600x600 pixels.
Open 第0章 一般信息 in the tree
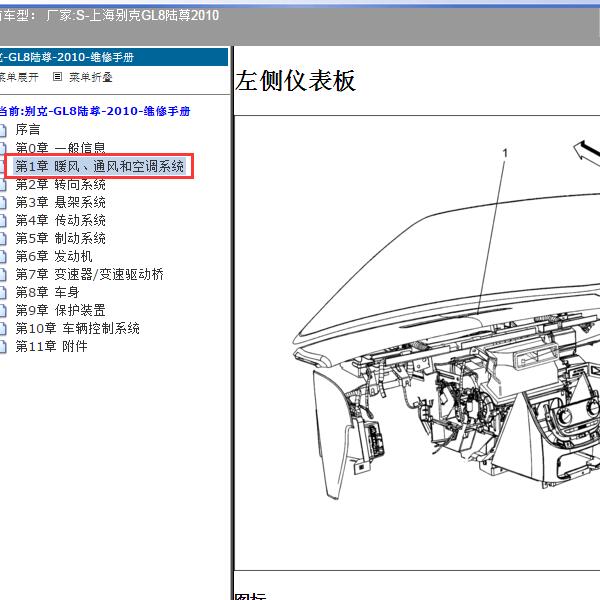pos(60,147)
